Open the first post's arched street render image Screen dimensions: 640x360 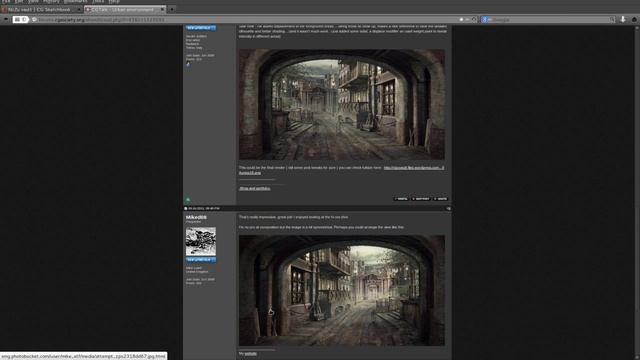342,104
